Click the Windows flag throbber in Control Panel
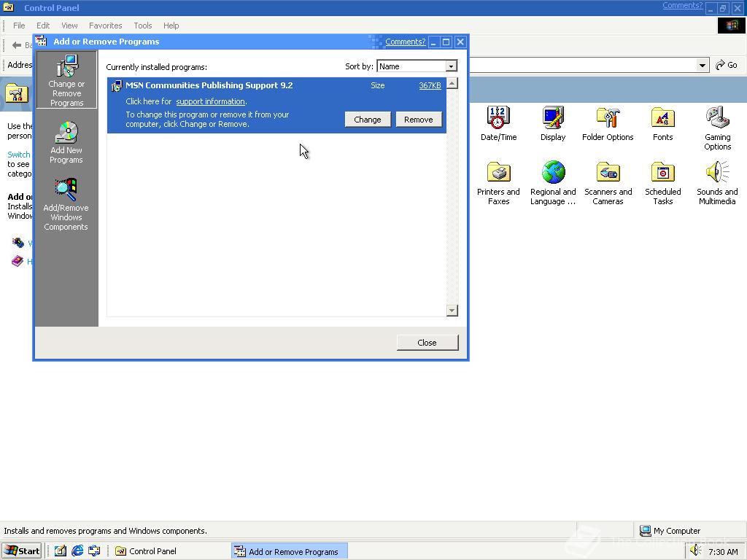This screenshot has width=747, height=560. point(731,26)
